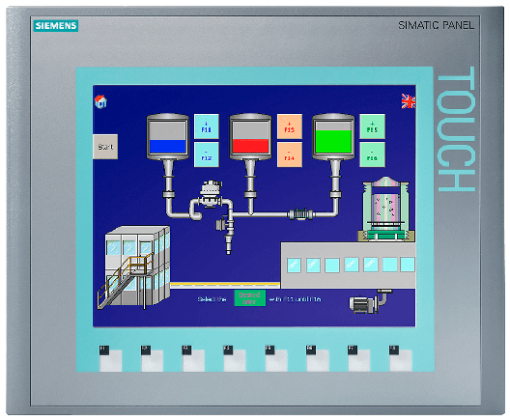Open the home screen via house icon
The image size is (510, 420).
[x=100, y=101]
